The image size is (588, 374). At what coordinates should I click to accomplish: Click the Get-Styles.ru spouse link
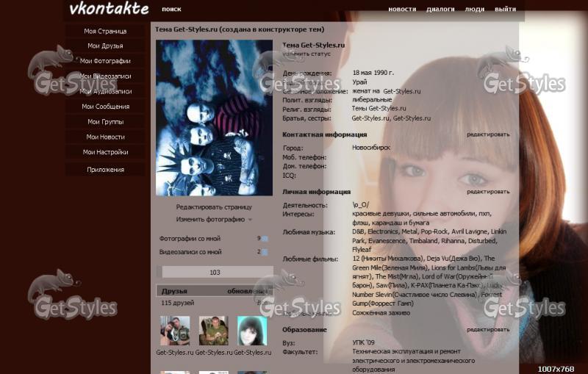click(401, 91)
